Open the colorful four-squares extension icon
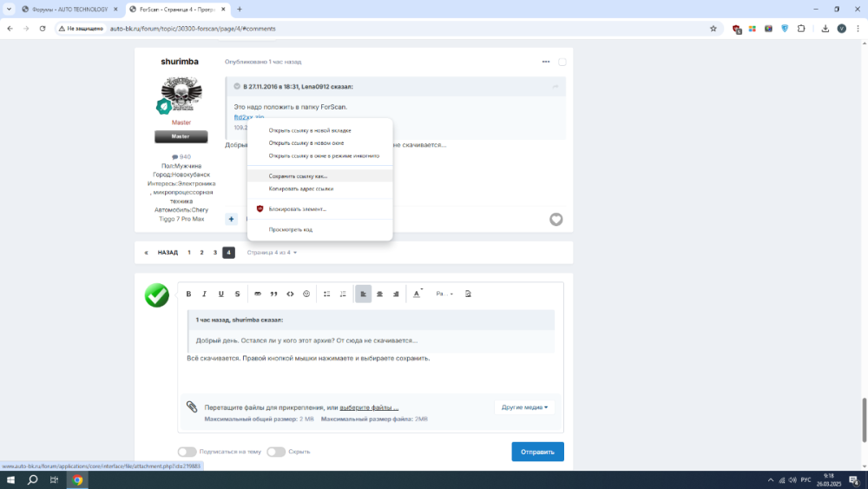The width and height of the screenshot is (868, 489). 753,29
